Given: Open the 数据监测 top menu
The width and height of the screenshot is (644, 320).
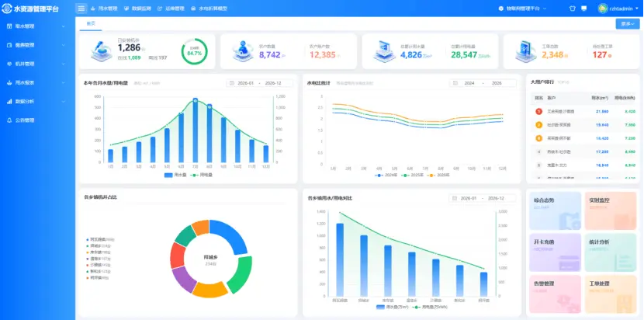Looking at the screenshot, I should point(137,9).
